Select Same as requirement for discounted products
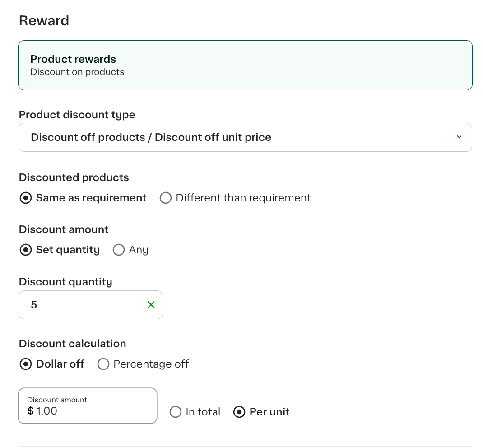This screenshot has width=483, height=448. (x=26, y=198)
